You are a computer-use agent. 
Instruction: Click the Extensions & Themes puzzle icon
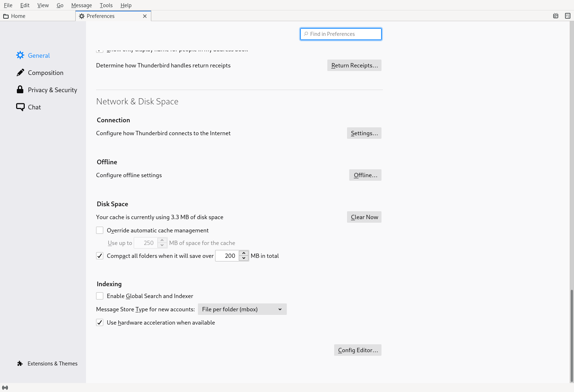coord(20,364)
